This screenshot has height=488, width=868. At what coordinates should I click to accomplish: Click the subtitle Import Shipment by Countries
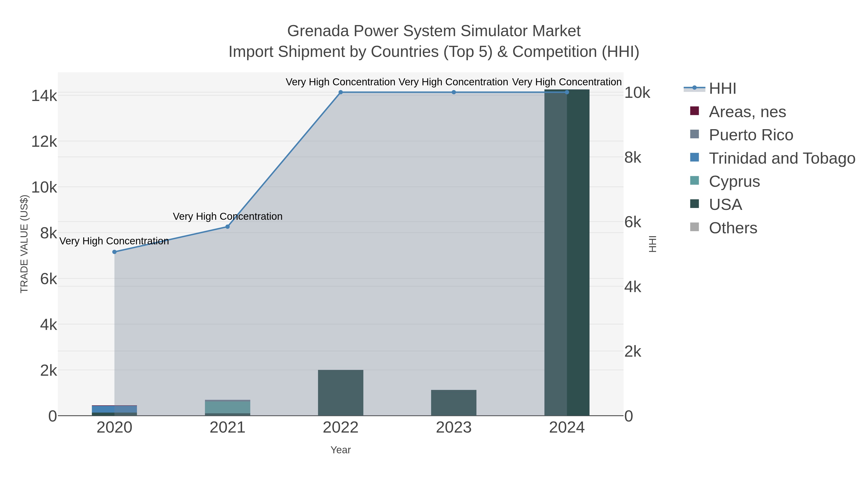point(434,52)
